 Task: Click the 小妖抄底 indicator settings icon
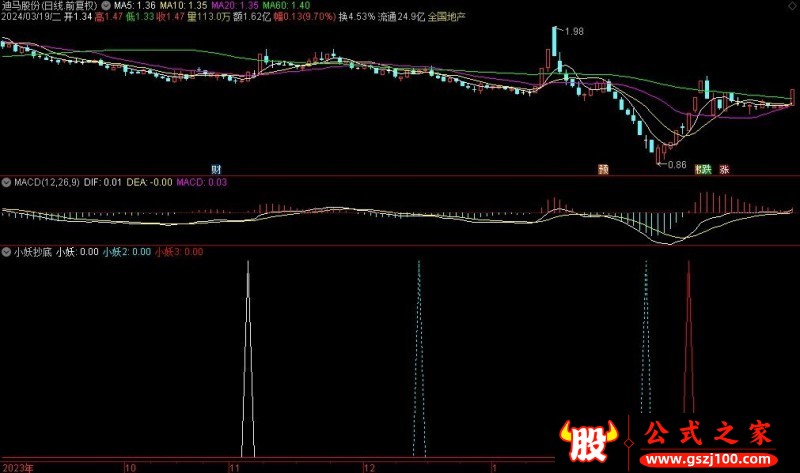[x=6, y=252]
